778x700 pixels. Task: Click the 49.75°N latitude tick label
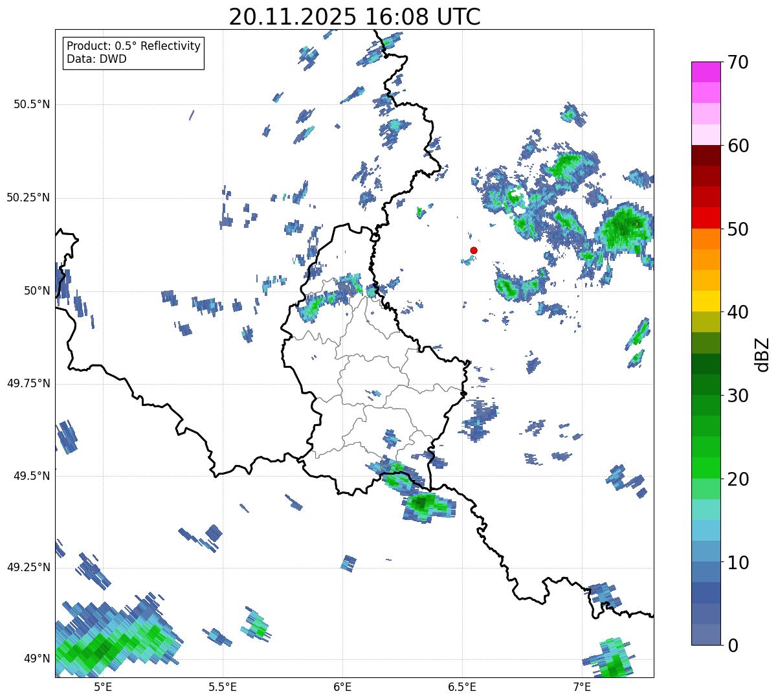[28, 383]
